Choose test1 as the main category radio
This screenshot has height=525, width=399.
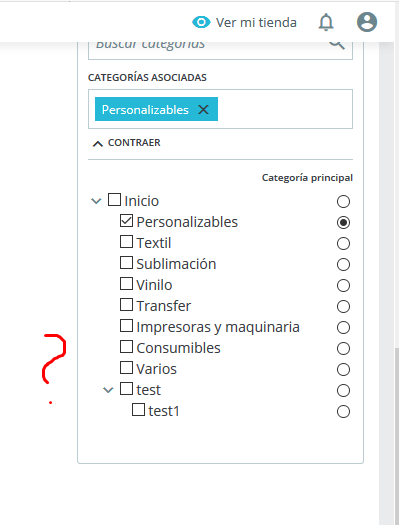[343, 411]
